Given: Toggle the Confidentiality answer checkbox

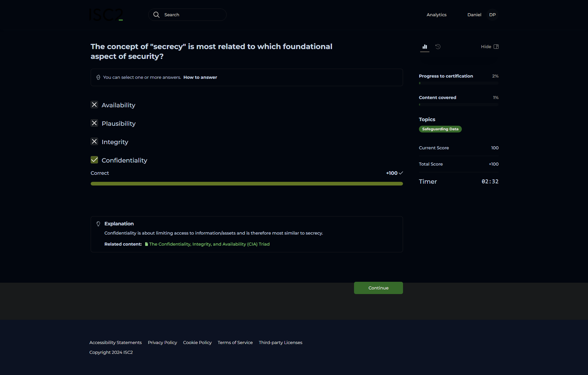Looking at the screenshot, I should 94,160.
